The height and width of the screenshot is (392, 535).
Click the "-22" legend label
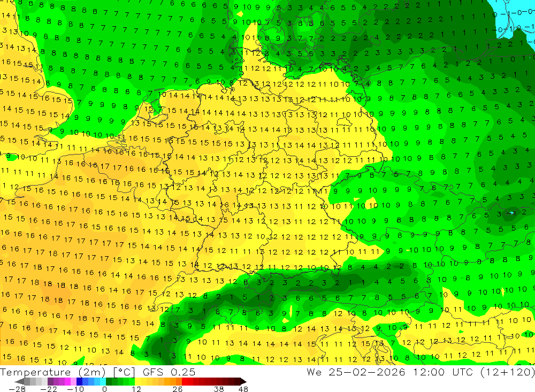[x=49, y=389]
